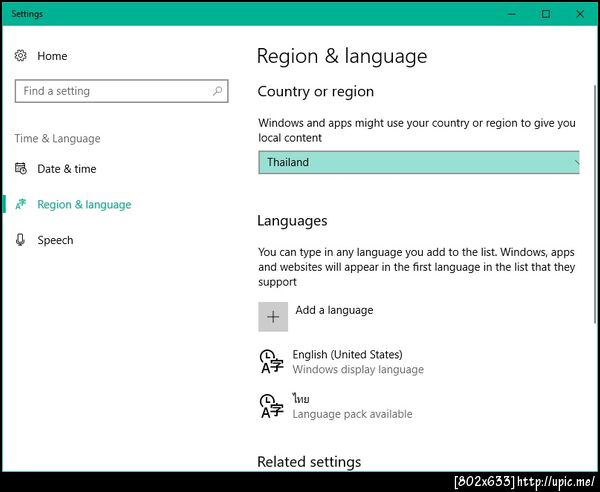Click the vertical scrollbar of settings pane
Viewport: 600px width, 492px height.
pos(595,205)
